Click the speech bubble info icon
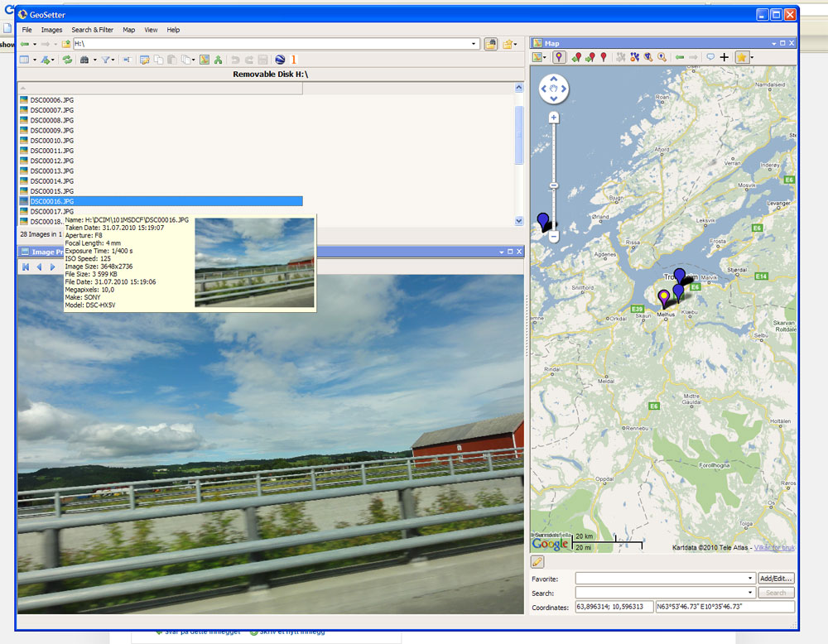Viewport: 828px width, 644px height. 710,57
